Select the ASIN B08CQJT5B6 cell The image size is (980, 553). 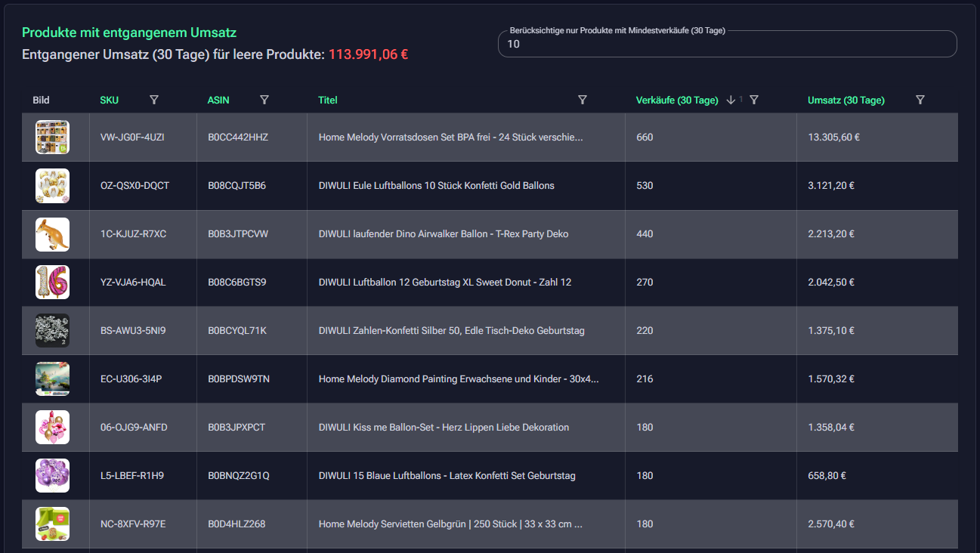tap(236, 186)
